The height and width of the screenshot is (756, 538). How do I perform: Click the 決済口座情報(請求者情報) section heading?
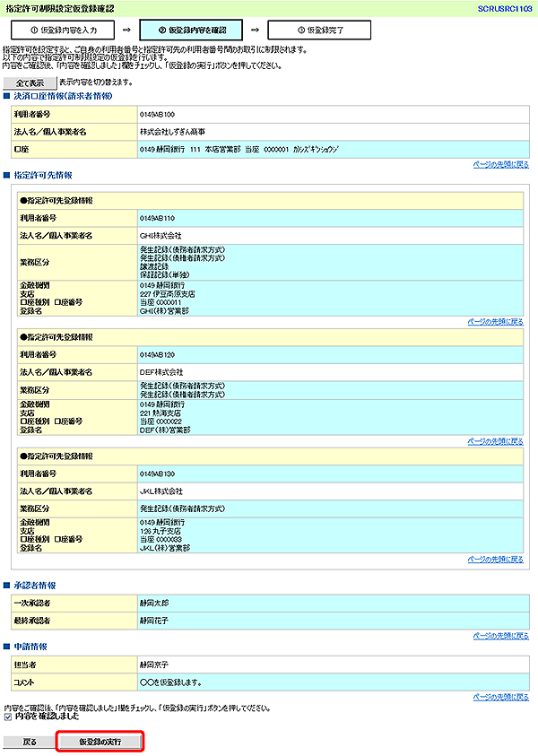[63, 97]
